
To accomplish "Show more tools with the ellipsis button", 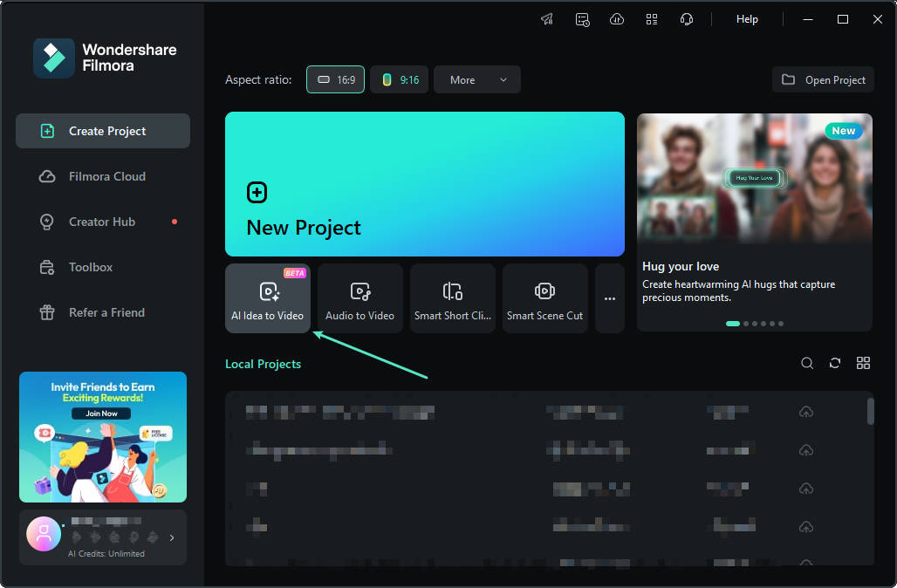I will click(x=610, y=298).
